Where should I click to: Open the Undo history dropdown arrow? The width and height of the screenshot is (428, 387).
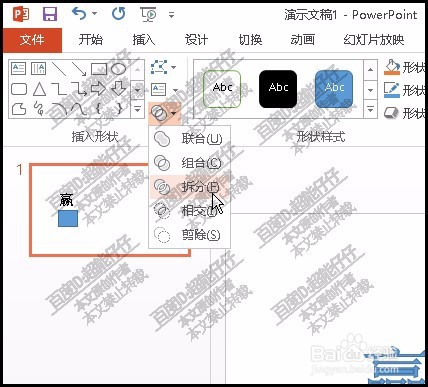coord(94,14)
